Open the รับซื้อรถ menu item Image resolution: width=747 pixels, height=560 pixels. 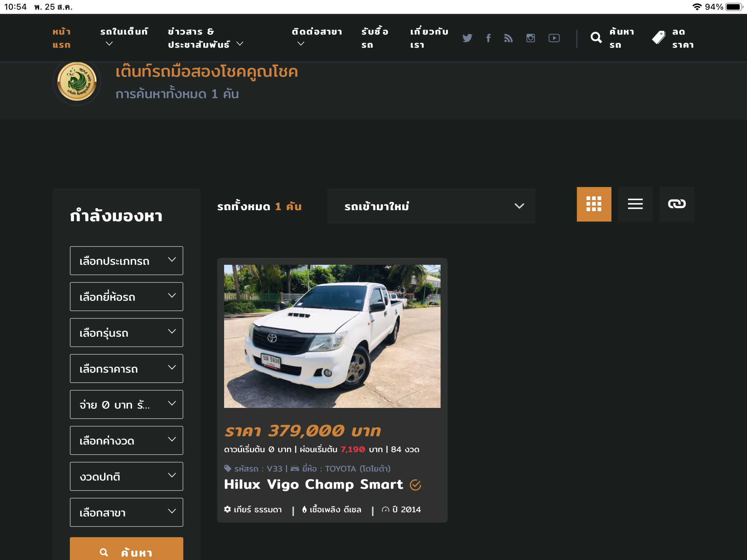click(x=375, y=38)
